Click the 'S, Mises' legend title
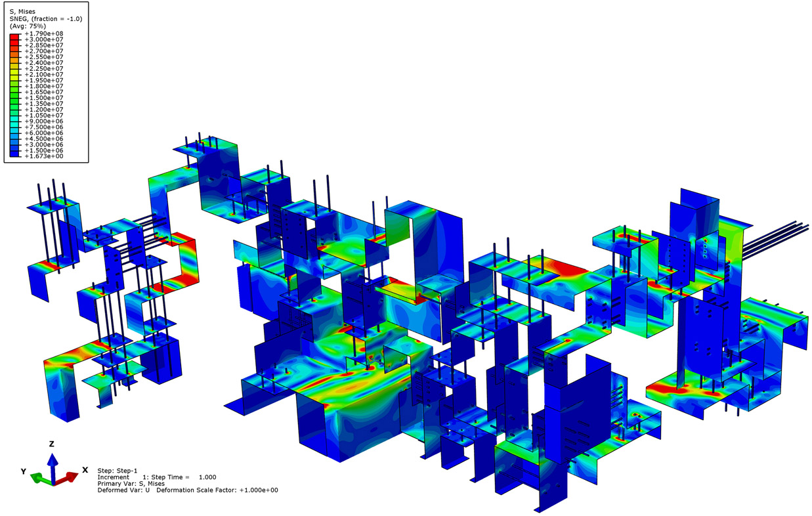Viewport: 812px width, 516px height. point(24,11)
